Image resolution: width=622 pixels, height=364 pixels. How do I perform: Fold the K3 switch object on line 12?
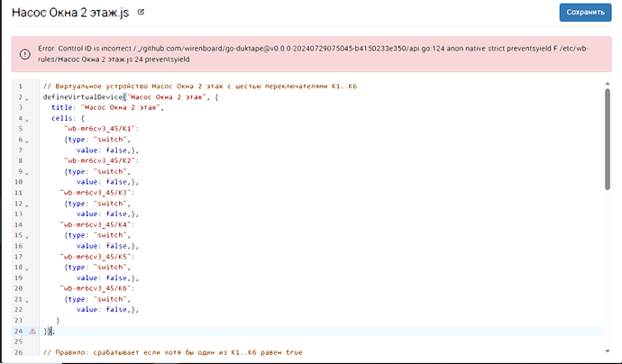click(27, 205)
